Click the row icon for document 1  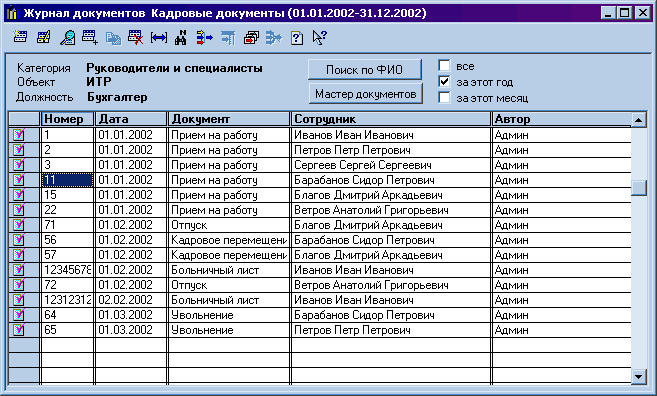[19, 135]
